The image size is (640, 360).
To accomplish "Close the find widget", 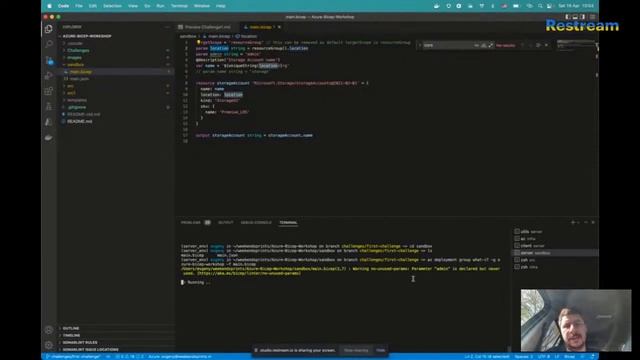I will 546,45.
